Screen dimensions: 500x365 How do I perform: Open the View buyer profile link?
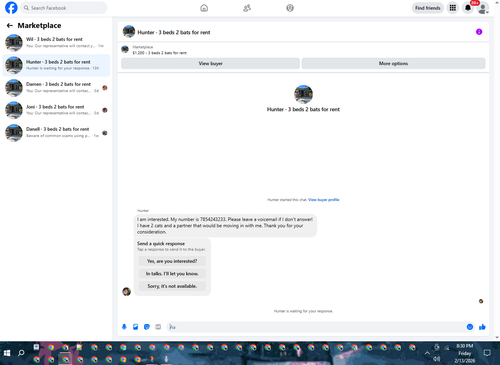[324, 200]
